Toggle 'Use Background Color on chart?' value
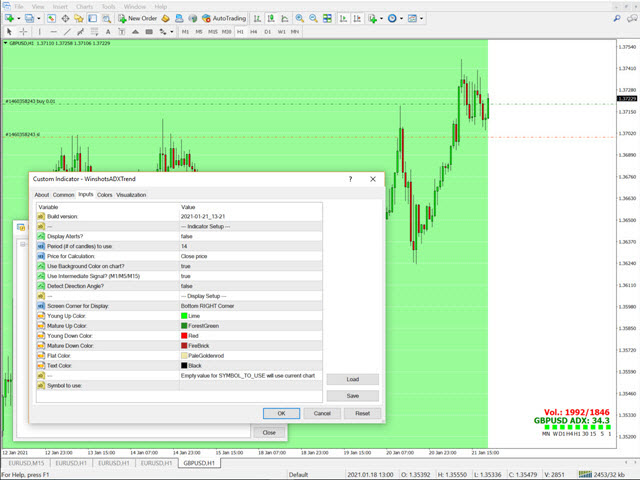The height and width of the screenshot is (480, 640). click(186, 266)
